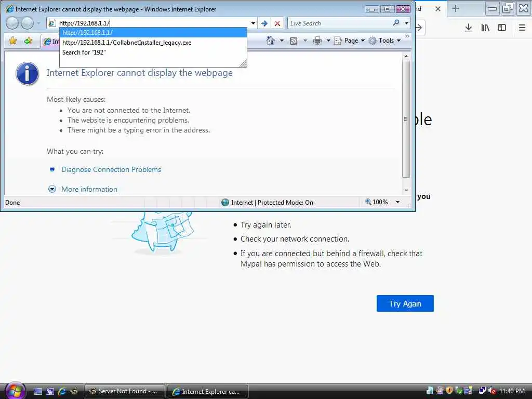The height and width of the screenshot is (399, 532).
Task: Open the recent pages arrow beside Forward
Action: 38,23
